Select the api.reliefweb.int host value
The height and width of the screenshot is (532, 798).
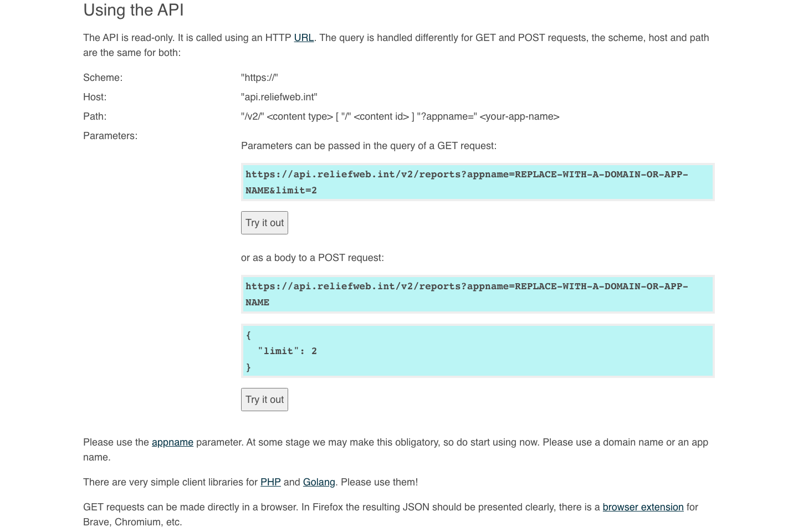click(x=279, y=97)
